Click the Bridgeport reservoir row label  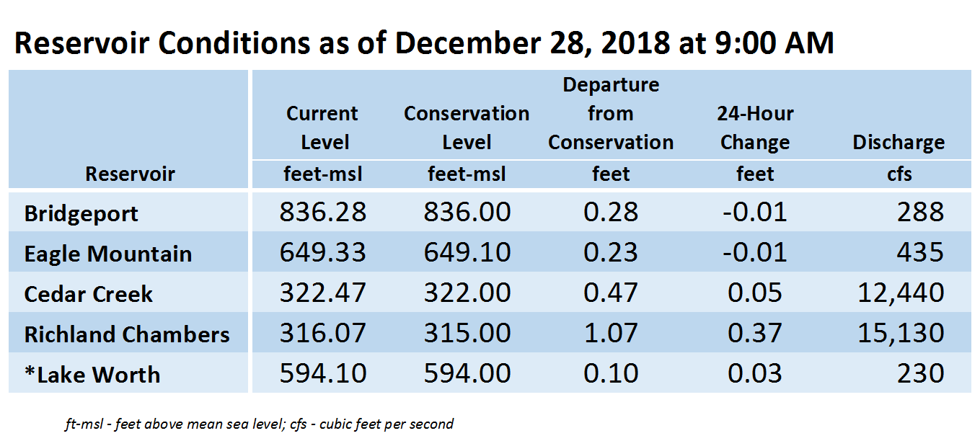(x=81, y=213)
